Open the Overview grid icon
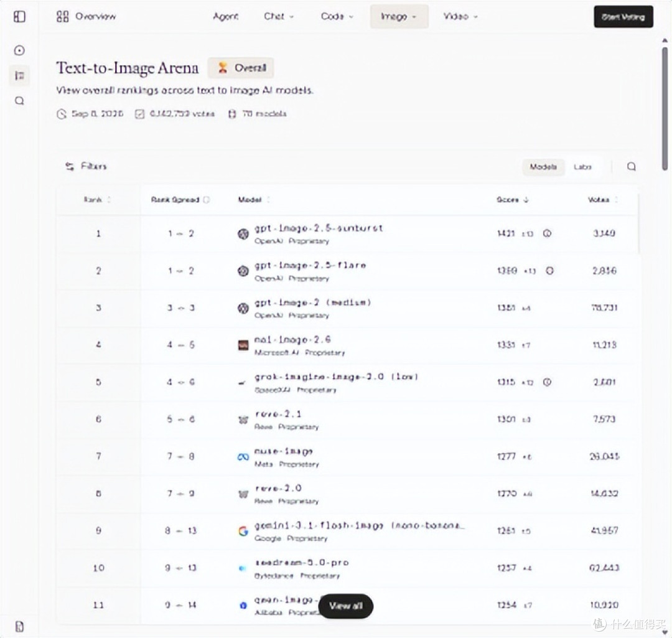The image size is (672, 638). coord(63,17)
